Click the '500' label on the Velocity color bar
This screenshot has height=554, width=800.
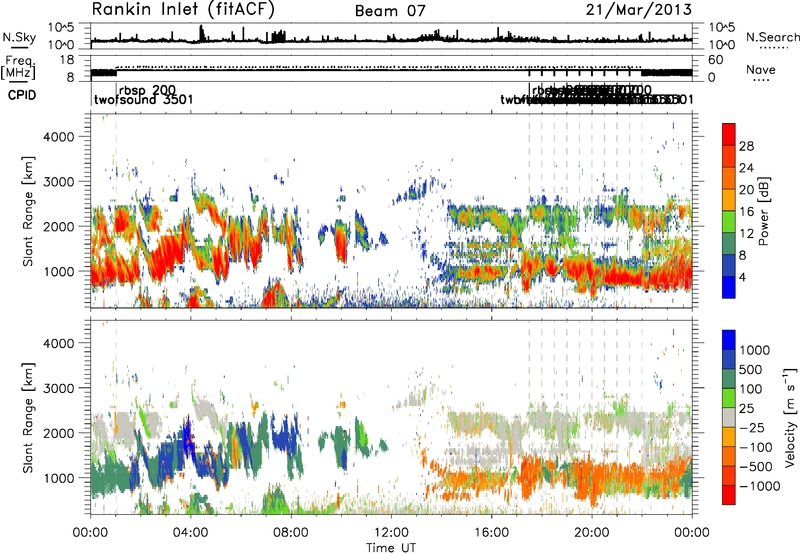[x=751, y=369]
